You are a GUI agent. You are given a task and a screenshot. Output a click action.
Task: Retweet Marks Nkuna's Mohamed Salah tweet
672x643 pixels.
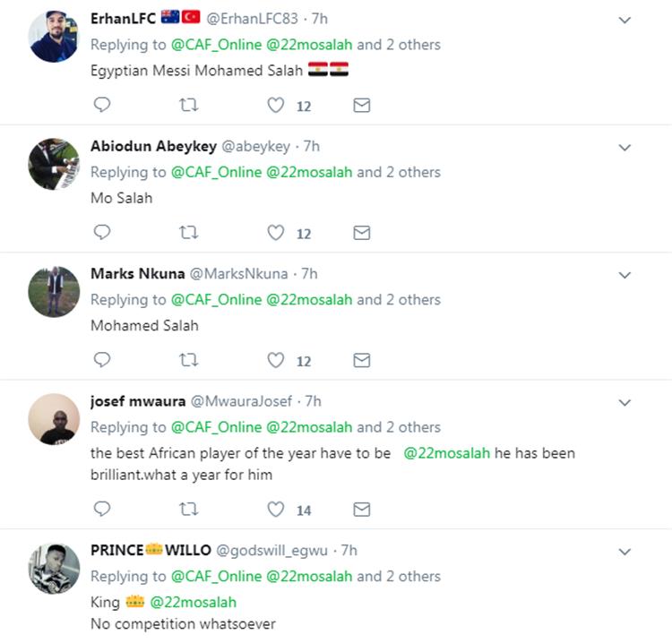coord(188,360)
